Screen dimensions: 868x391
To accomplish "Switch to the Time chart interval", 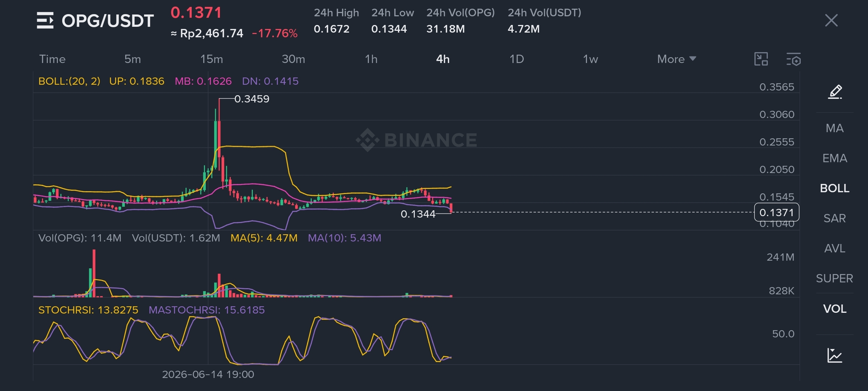I will (x=52, y=59).
